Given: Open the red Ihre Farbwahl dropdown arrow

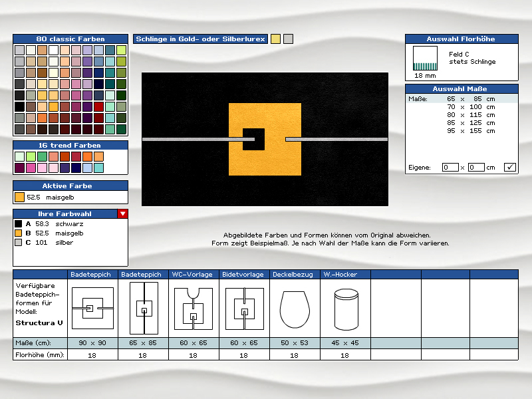Looking at the screenshot, I should (x=122, y=213).
